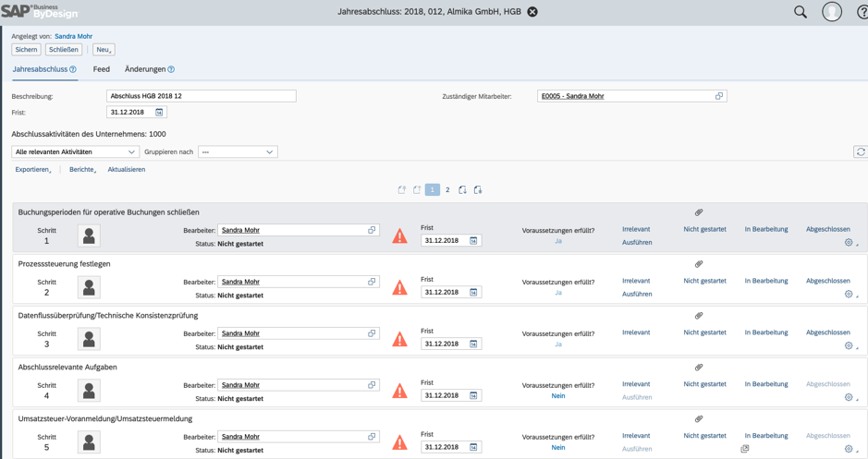
Task: Click the refresh icon at right of filter bar
Action: [861, 151]
